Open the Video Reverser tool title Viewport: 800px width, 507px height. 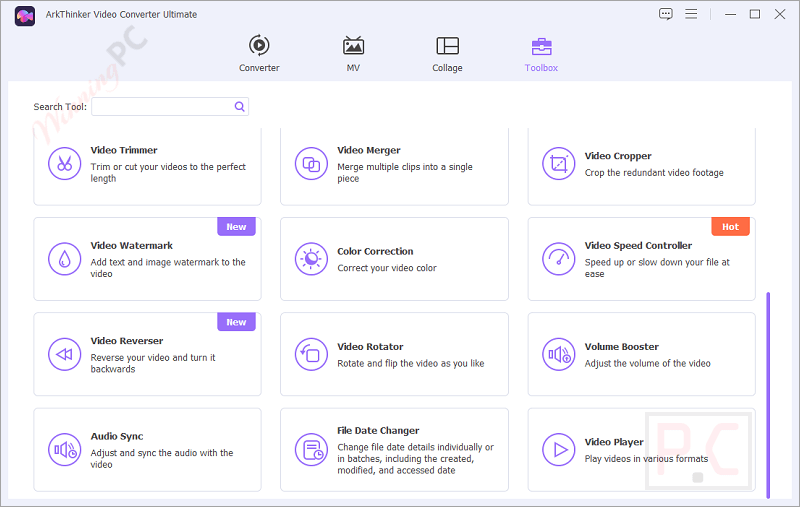[x=127, y=341]
